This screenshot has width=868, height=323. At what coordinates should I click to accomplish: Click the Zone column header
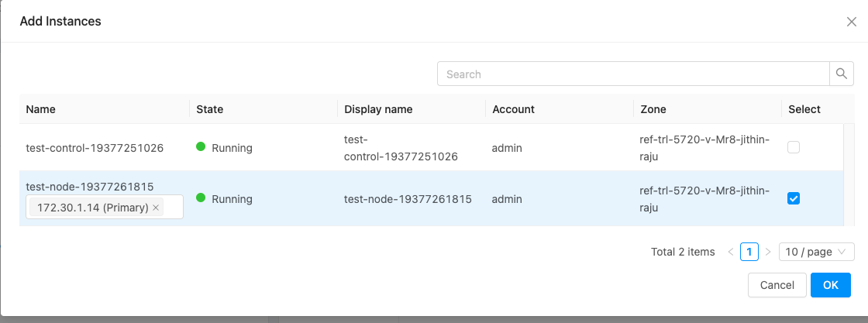653,109
